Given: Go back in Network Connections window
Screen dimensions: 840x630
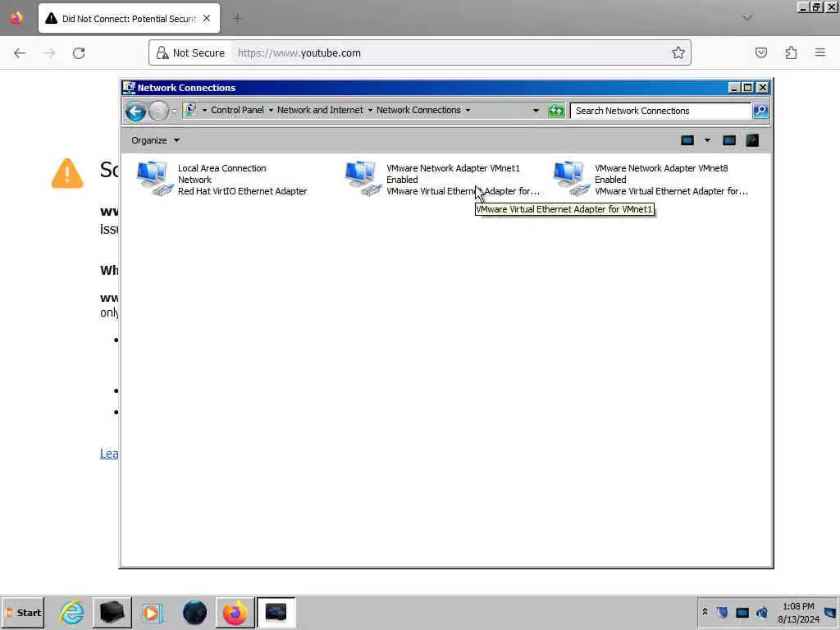Looking at the screenshot, I should [x=135, y=111].
